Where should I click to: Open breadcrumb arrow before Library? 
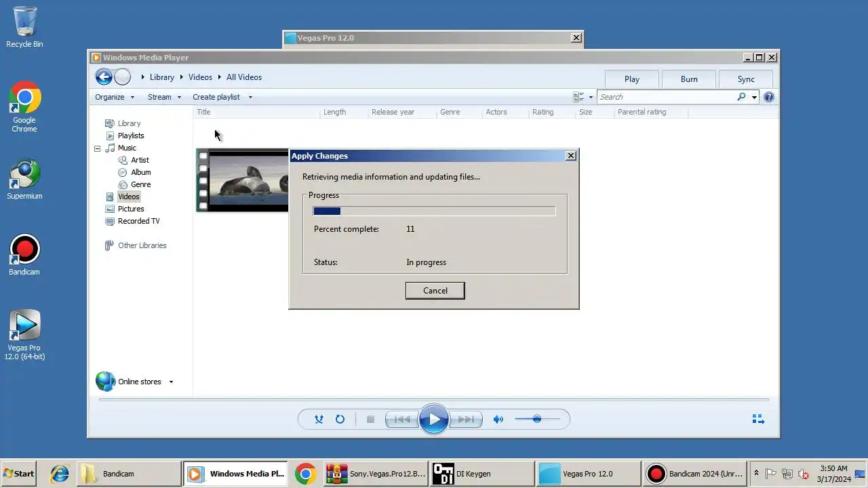point(142,77)
